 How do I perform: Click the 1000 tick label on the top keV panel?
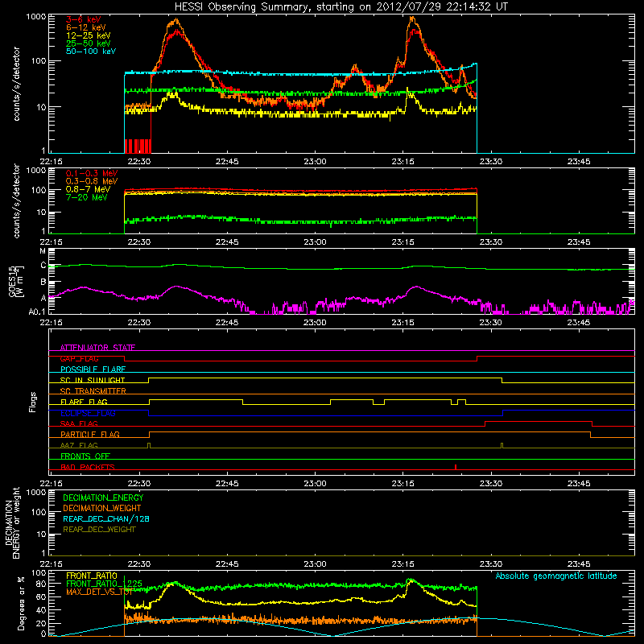[36, 17]
